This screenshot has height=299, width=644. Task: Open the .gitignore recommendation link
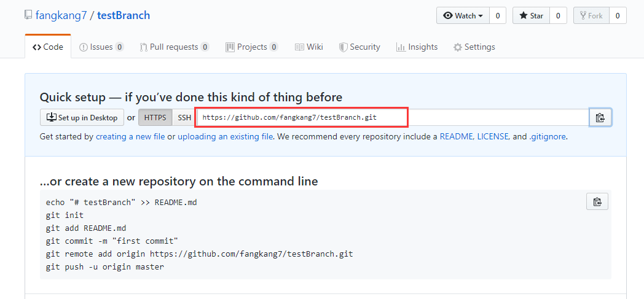[x=548, y=136]
